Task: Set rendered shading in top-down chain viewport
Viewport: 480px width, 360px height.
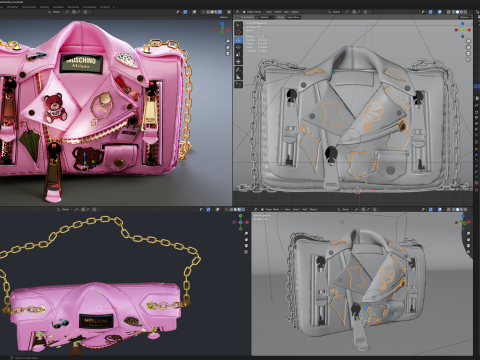Action: (x=243, y=209)
